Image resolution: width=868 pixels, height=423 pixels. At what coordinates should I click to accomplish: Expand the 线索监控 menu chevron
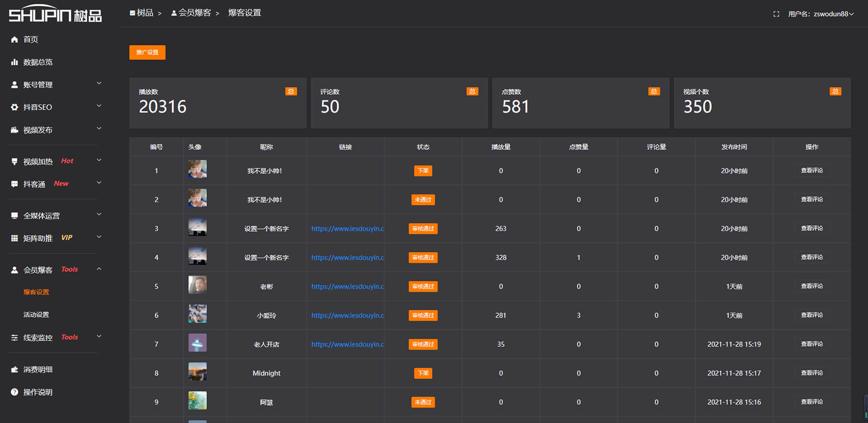(x=99, y=337)
